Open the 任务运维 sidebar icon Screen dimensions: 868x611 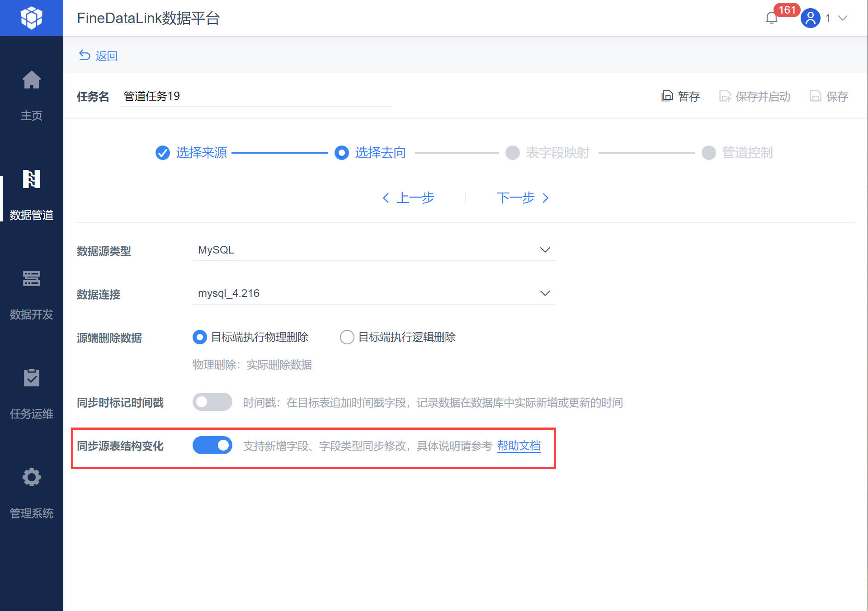click(x=31, y=378)
